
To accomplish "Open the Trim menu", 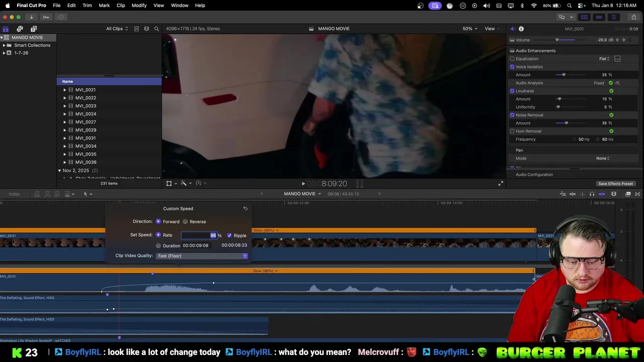I will [x=87, y=6].
